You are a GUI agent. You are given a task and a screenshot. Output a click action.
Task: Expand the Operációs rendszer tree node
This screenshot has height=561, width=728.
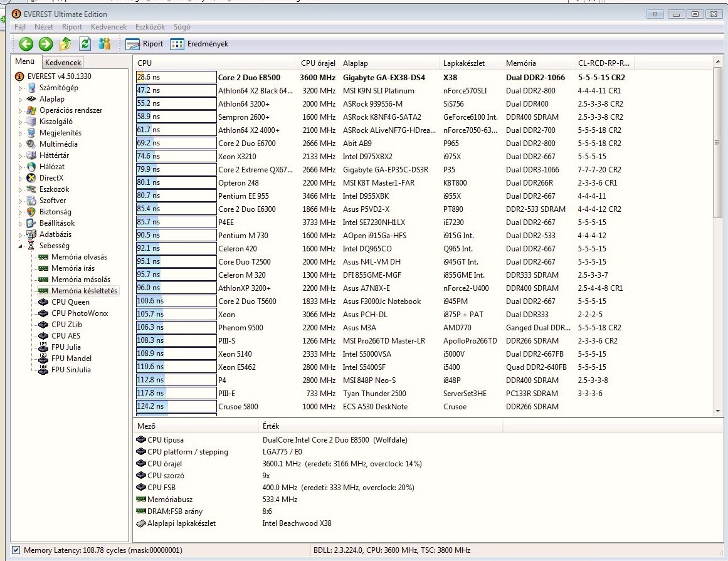click(20, 111)
